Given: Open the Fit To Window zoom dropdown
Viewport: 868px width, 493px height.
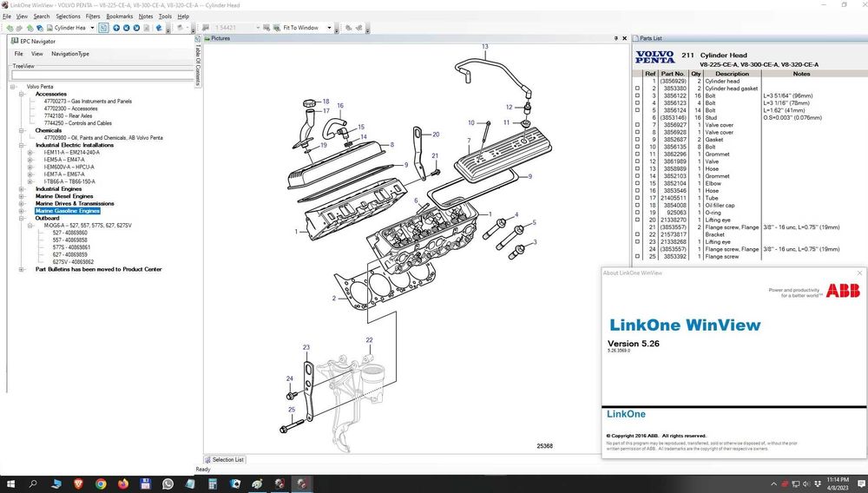Looking at the screenshot, I should tap(329, 28).
